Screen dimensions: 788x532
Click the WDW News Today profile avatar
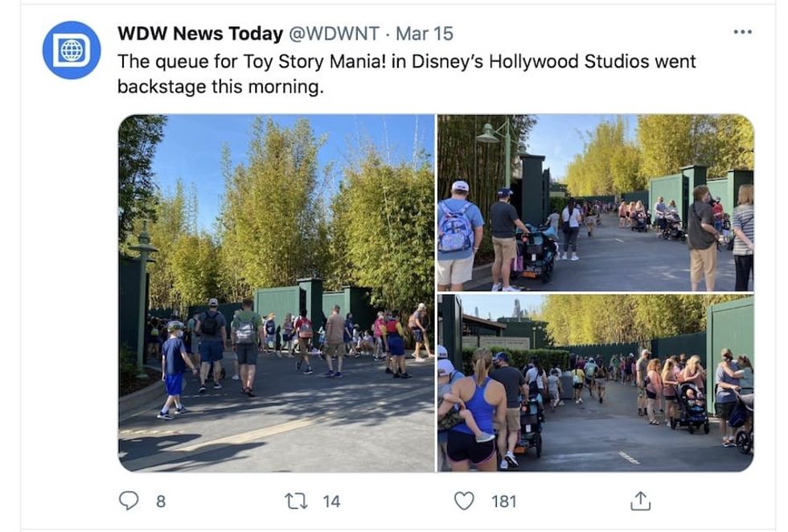click(x=72, y=50)
